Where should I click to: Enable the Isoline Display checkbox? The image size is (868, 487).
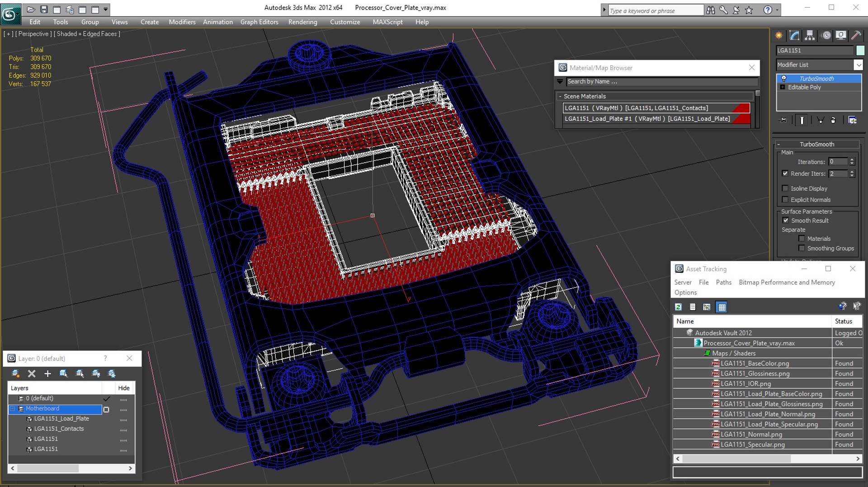785,188
